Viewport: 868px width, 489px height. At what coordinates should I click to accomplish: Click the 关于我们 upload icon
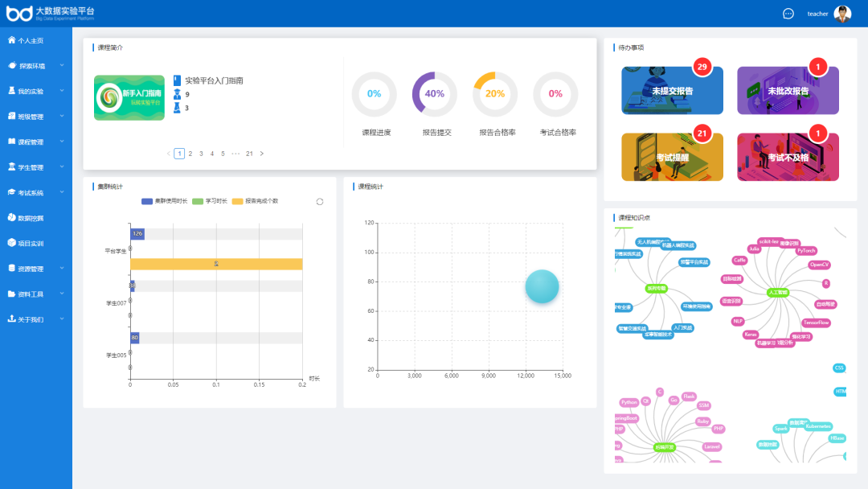11,318
